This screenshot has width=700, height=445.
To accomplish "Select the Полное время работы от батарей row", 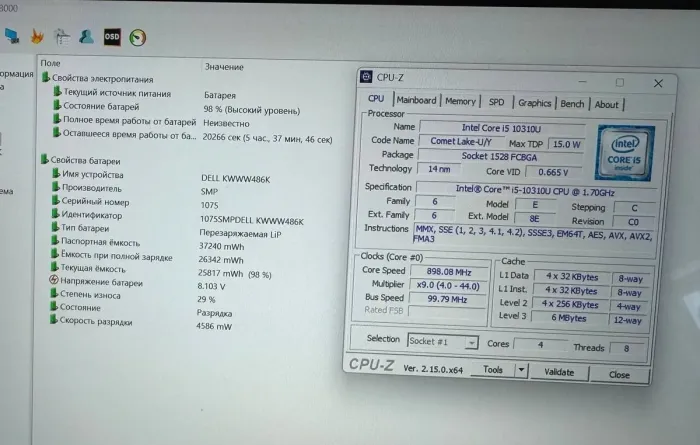I will click(x=152, y=121).
